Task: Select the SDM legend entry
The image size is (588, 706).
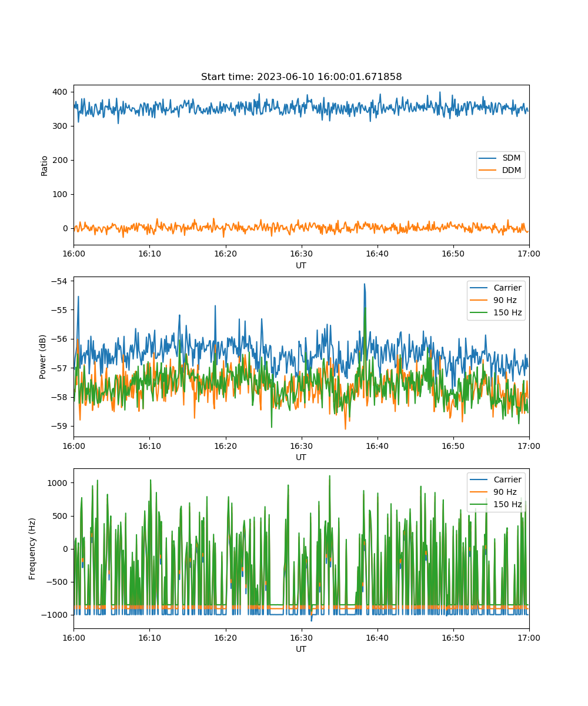Action: click(x=500, y=158)
